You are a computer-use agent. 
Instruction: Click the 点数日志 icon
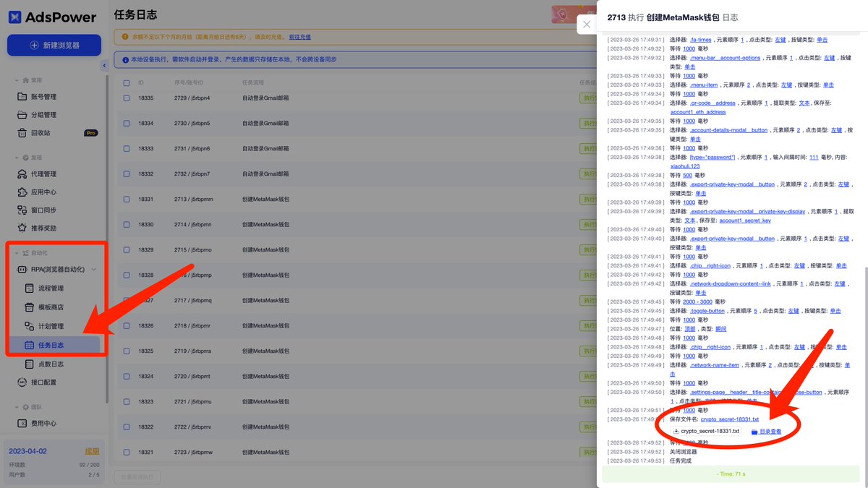(30, 364)
